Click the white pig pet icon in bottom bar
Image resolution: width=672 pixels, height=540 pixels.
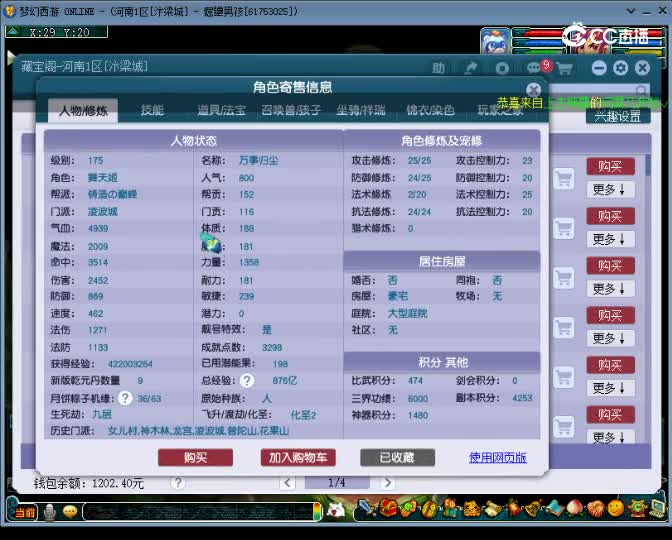pos(337,510)
